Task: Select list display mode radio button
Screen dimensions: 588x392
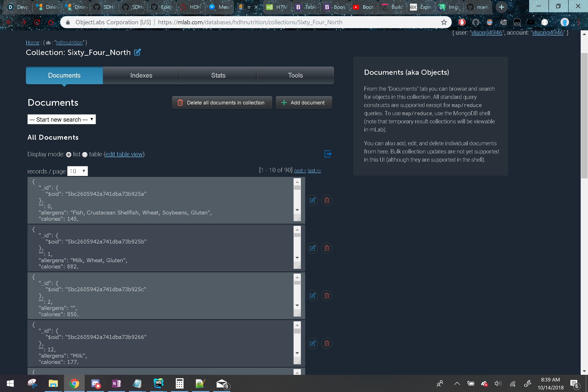Action: [69, 155]
